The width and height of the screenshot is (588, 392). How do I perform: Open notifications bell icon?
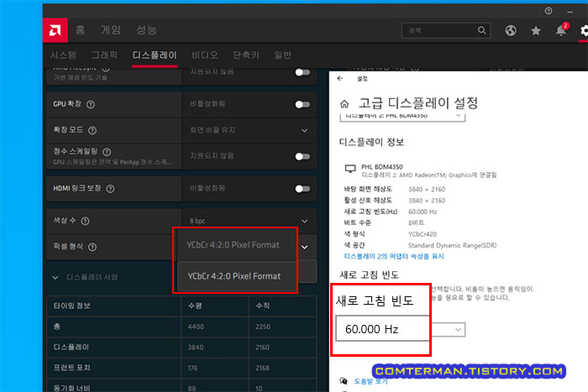click(561, 30)
